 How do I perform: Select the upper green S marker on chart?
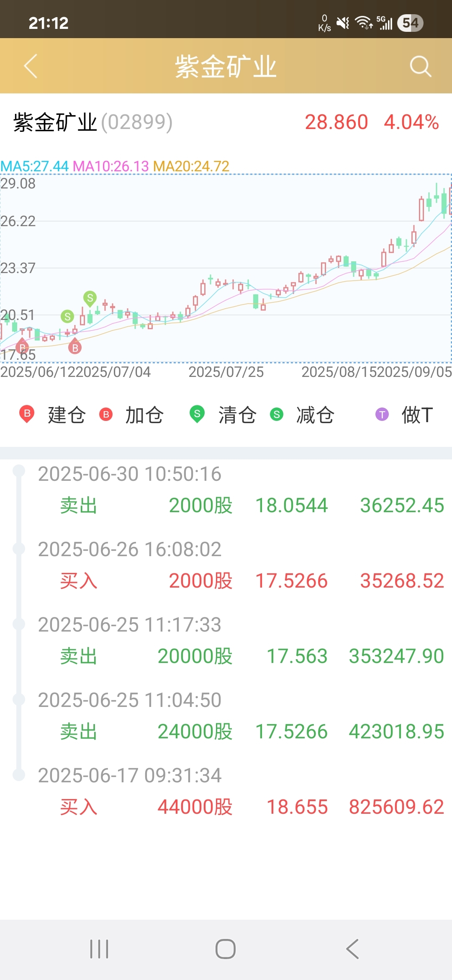(90, 299)
